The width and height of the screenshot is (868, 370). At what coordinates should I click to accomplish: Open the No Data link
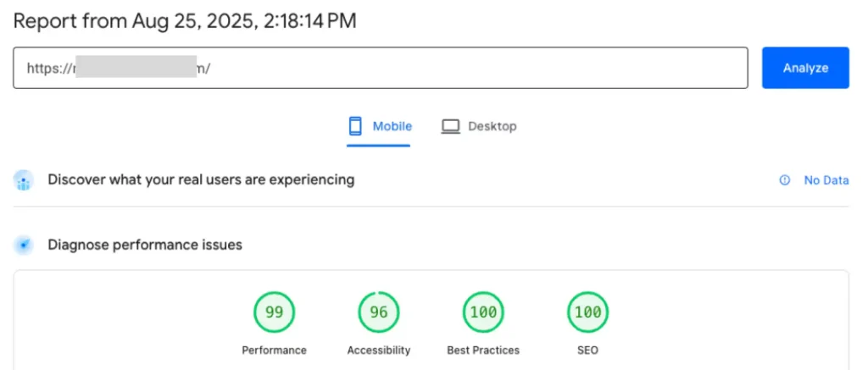(826, 180)
